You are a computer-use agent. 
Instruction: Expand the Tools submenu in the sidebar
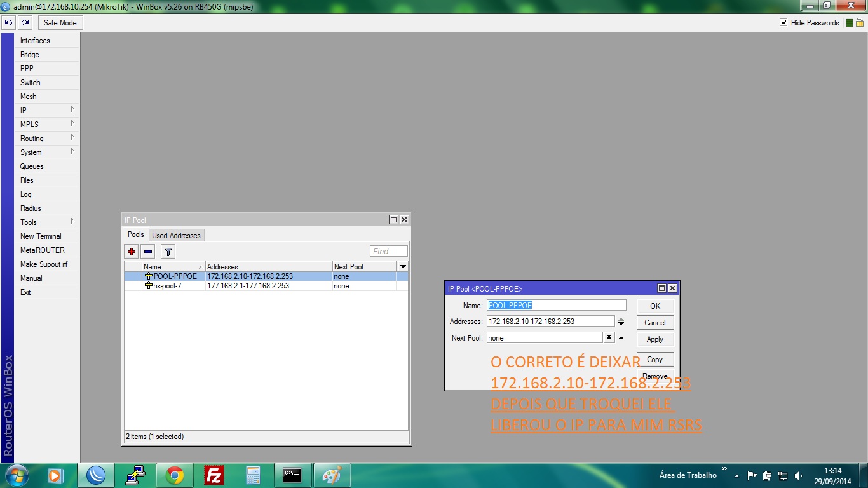(x=48, y=222)
